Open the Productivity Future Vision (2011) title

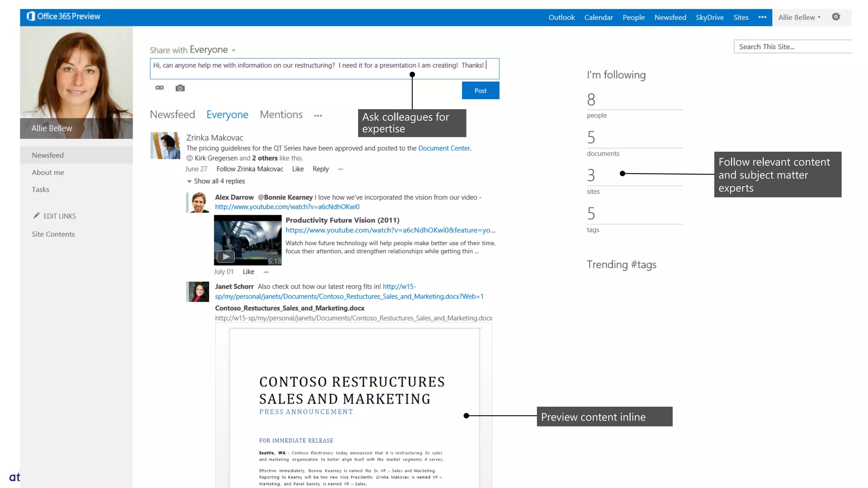pos(342,220)
